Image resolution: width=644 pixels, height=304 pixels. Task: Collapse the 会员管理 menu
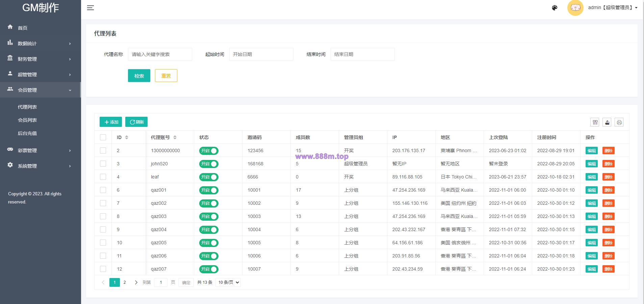41,90
